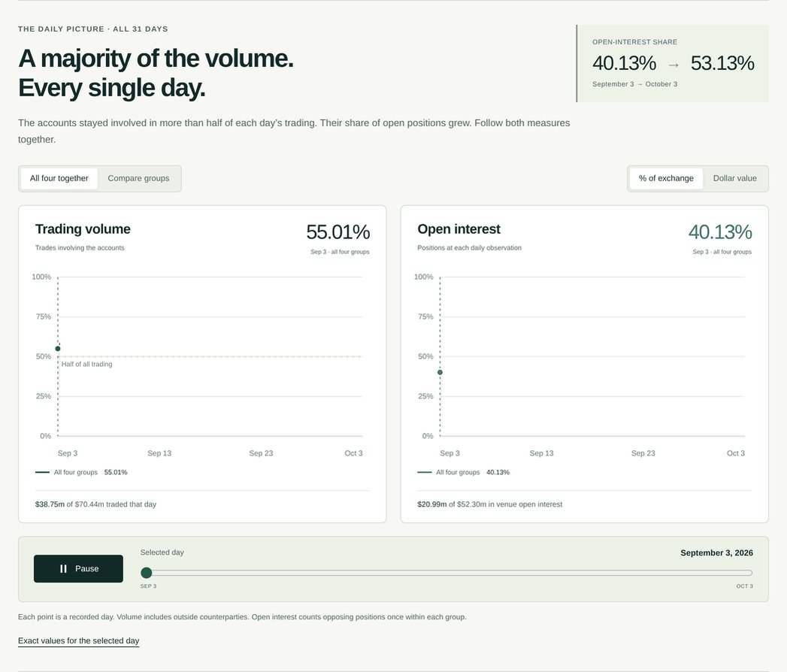The width and height of the screenshot is (787, 672).
Task: Click the 55.01% headline value in Trading volume
Action: tap(338, 232)
